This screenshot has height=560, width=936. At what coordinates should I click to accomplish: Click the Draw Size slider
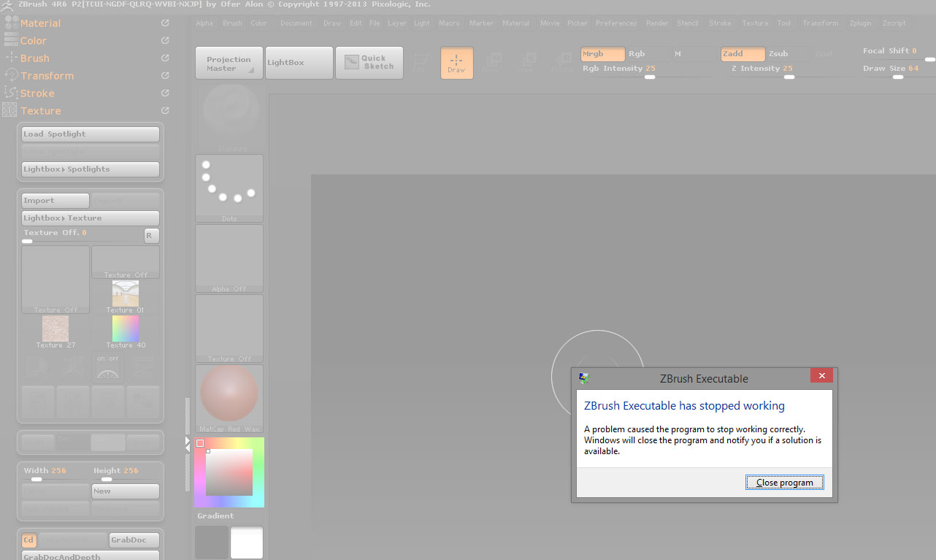[898, 72]
